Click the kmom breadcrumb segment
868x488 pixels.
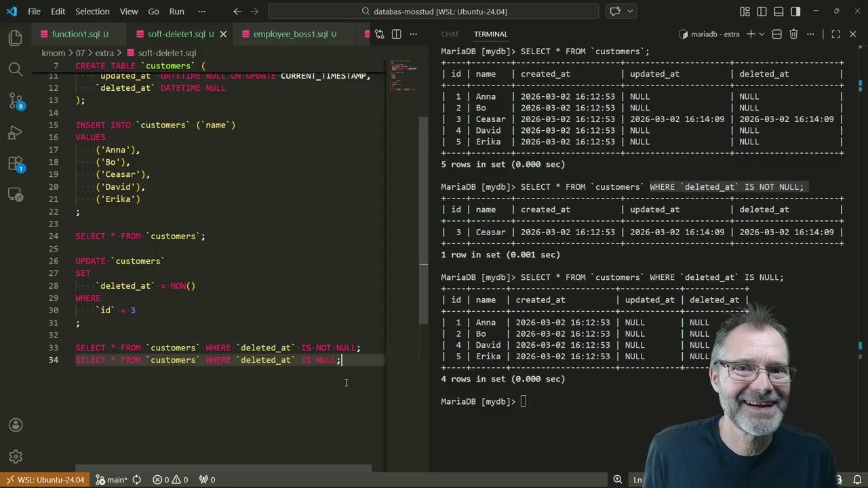point(54,53)
